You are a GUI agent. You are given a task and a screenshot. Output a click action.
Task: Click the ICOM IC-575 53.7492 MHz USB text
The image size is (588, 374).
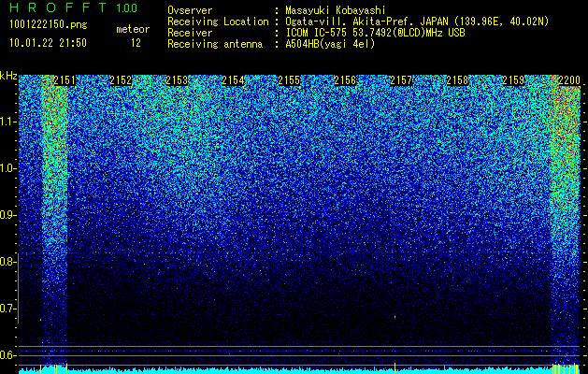[375, 33]
